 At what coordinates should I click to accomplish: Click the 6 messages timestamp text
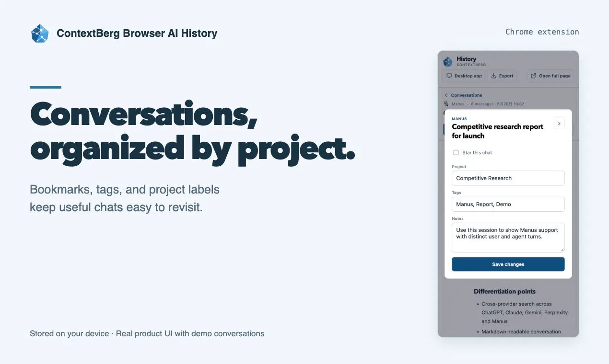[x=497, y=104]
